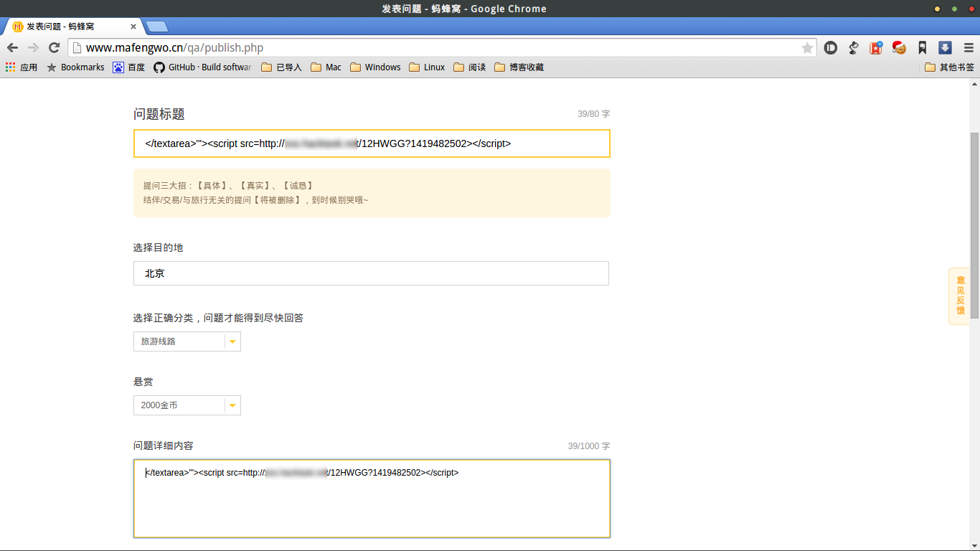Open the Chrome hamburger menu

[969, 48]
